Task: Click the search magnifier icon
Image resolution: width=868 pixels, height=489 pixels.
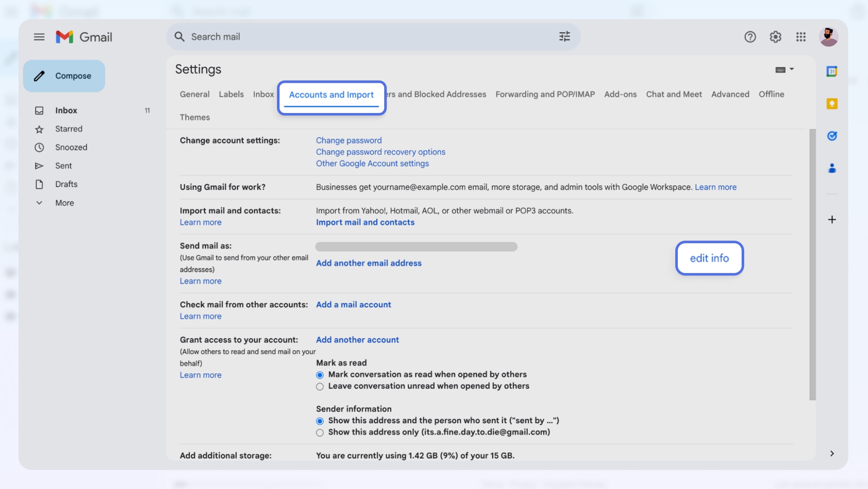Action: point(179,37)
